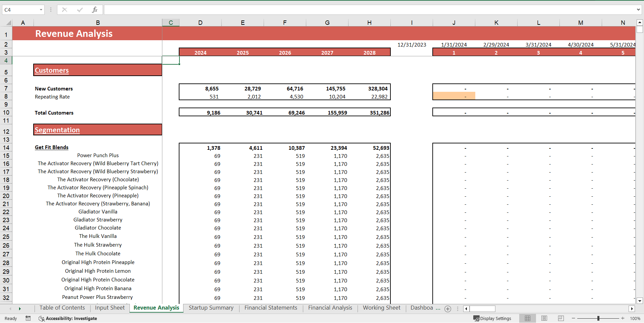The image size is (644, 323).
Task: Select the orange highlighted Repeating Rate cell
Action: (x=454, y=96)
